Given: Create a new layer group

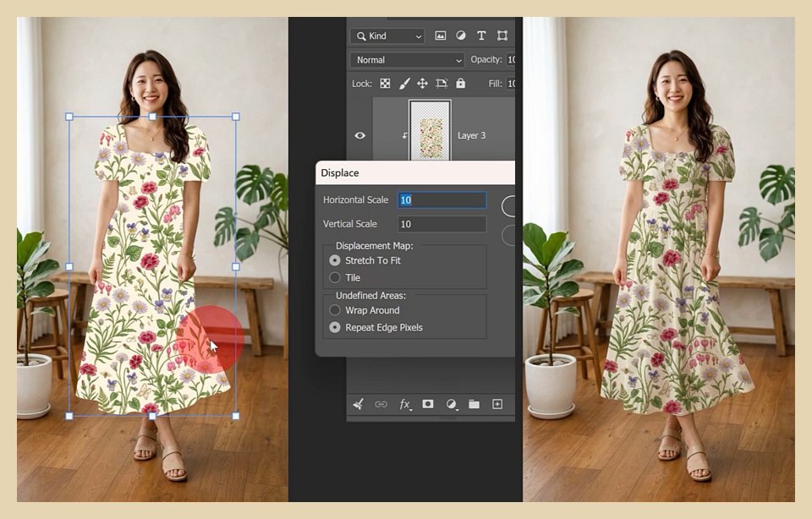Looking at the screenshot, I should point(474,404).
